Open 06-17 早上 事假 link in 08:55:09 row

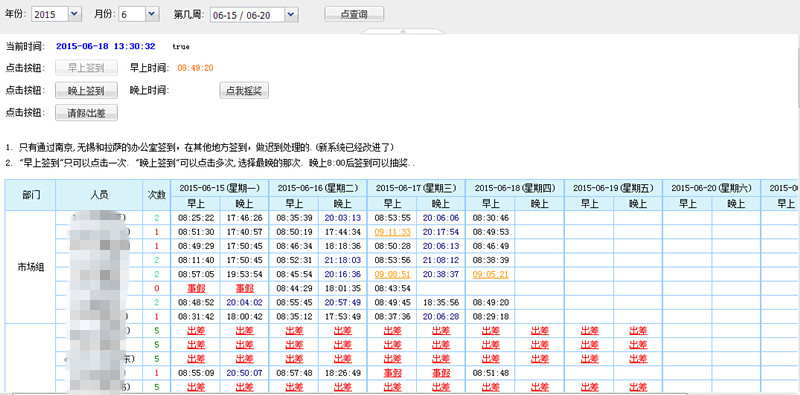[392, 373]
